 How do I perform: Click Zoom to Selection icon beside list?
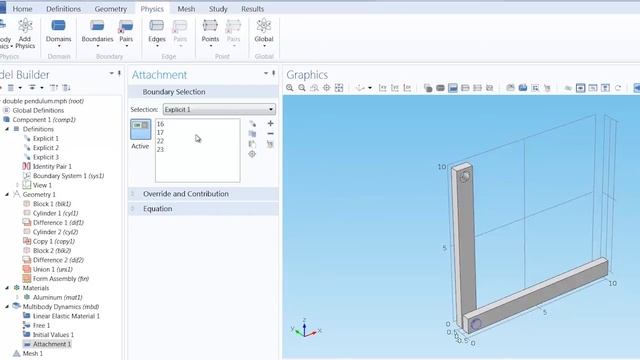coord(252,154)
